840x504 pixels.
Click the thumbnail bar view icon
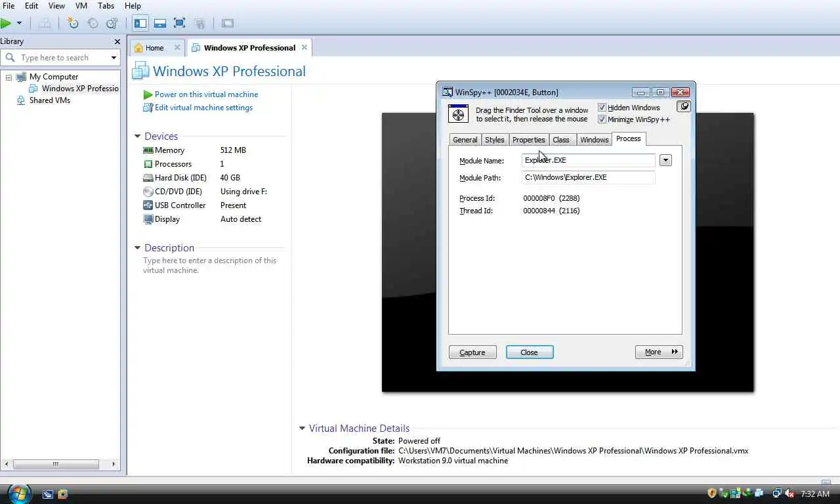tap(160, 23)
